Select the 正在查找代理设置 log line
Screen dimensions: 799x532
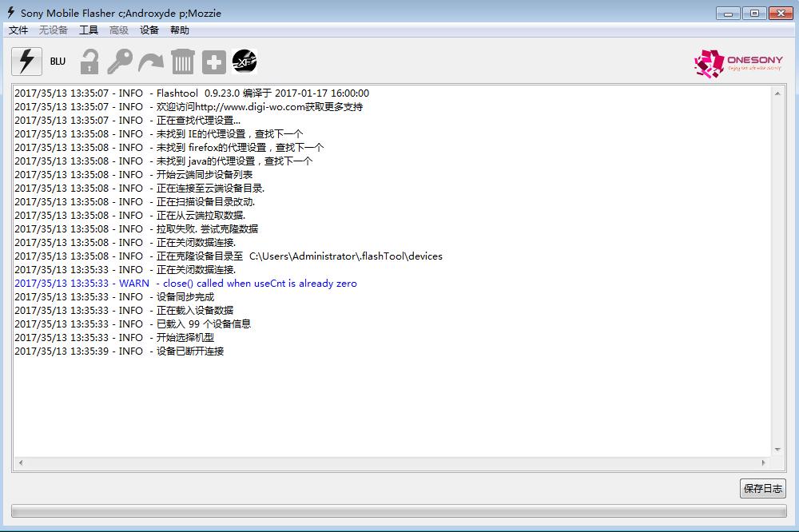(x=127, y=121)
